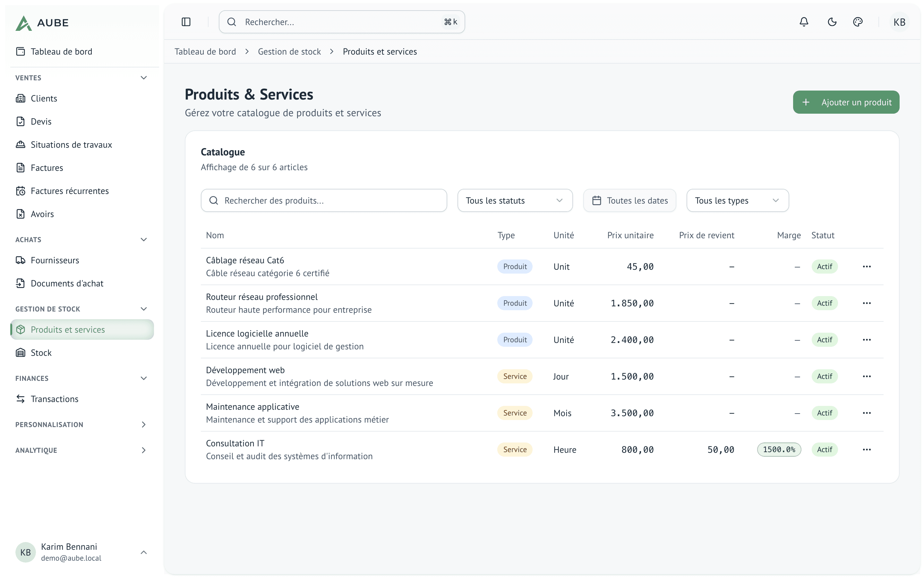Click the Documents d'achat icon
The height and width of the screenshot is (578, 924).
pyautogui.click(x=21, y=283)
